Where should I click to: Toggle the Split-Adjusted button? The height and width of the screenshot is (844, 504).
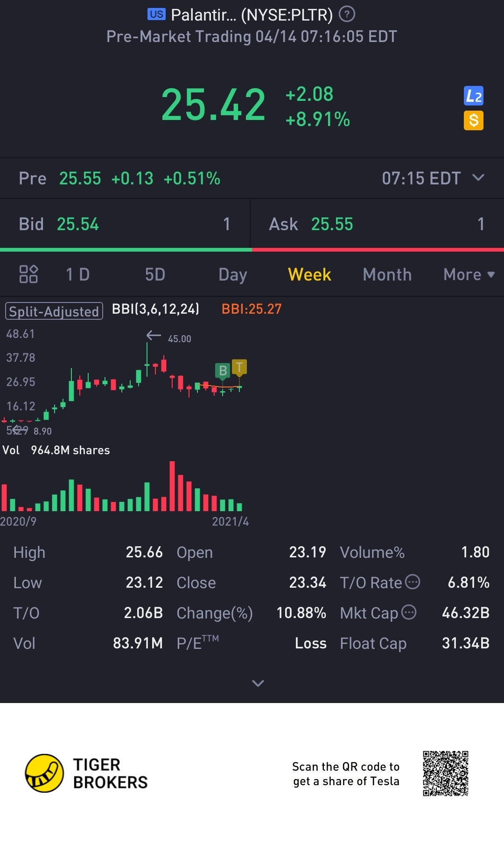(54, 311)
